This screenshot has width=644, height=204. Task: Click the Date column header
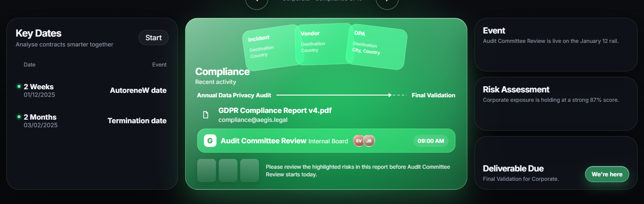click(30, 65)
